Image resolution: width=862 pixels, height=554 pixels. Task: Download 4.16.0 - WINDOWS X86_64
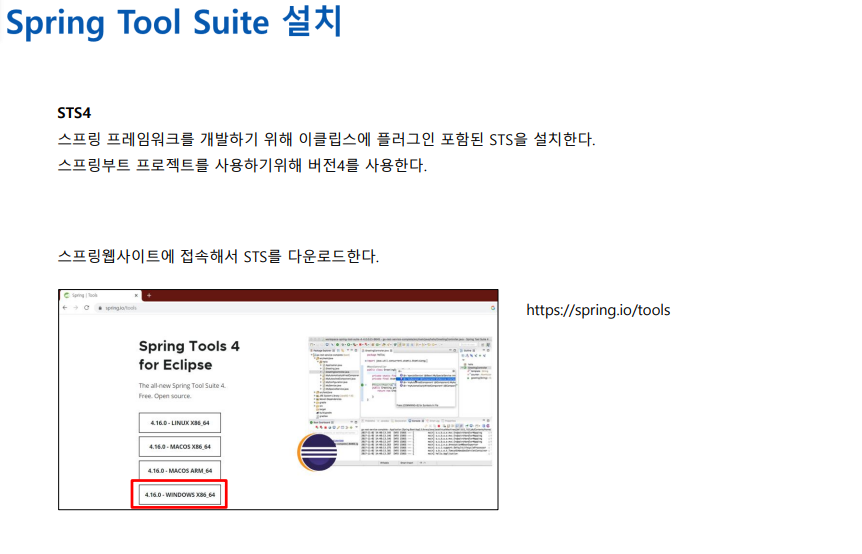(x=180, y=495)
